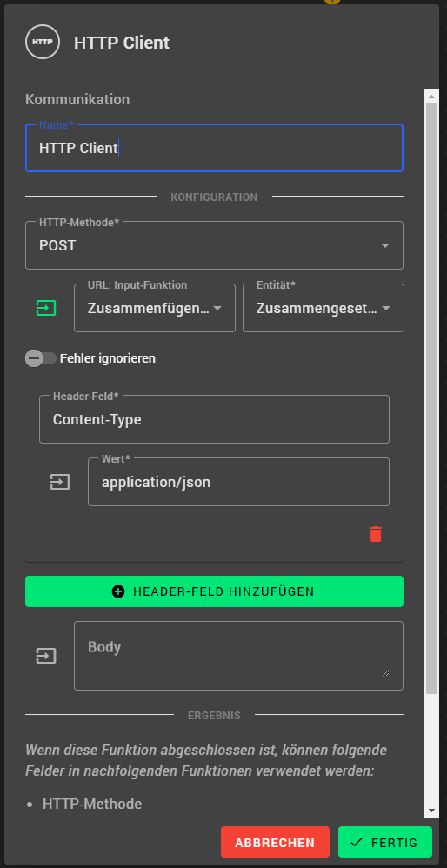Click the Wert application/json field
The image size is (447, 868).
[x=238, y=482]
